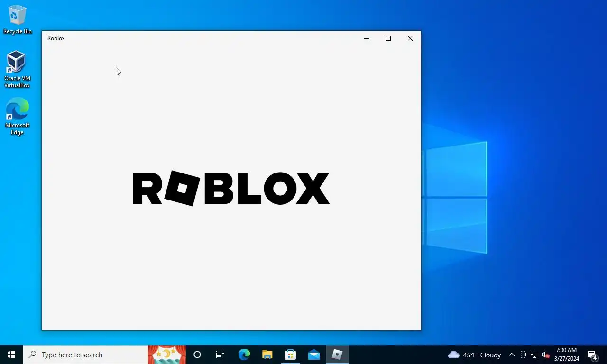Open the muted volume tray icon
This screenshot has width=607, height=364.
[546, 355]
